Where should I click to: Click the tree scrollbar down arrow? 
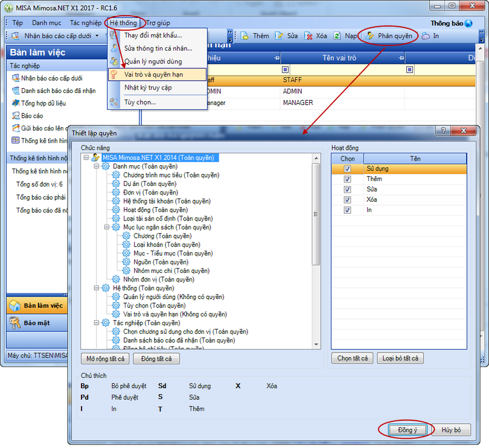pyautogui.click(x=316, y=344)
